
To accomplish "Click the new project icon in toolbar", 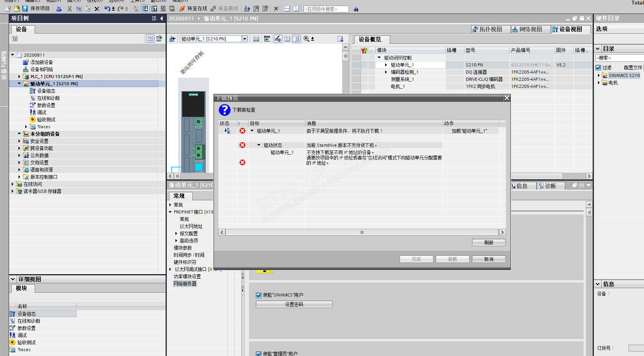I will (8, 8).
